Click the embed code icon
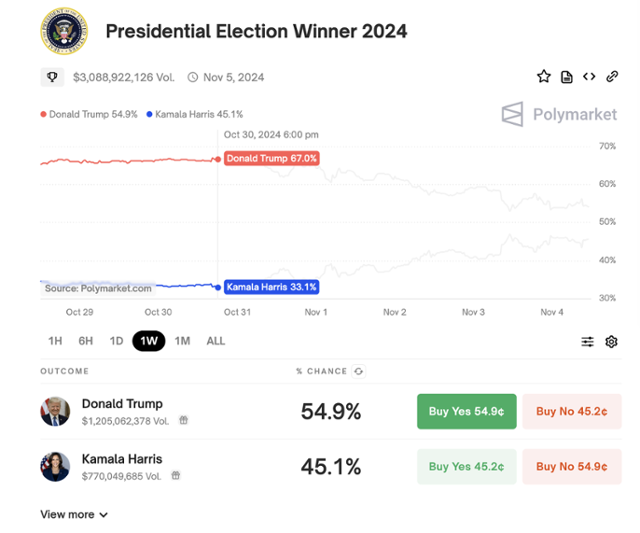 click(x=589, y=77)
